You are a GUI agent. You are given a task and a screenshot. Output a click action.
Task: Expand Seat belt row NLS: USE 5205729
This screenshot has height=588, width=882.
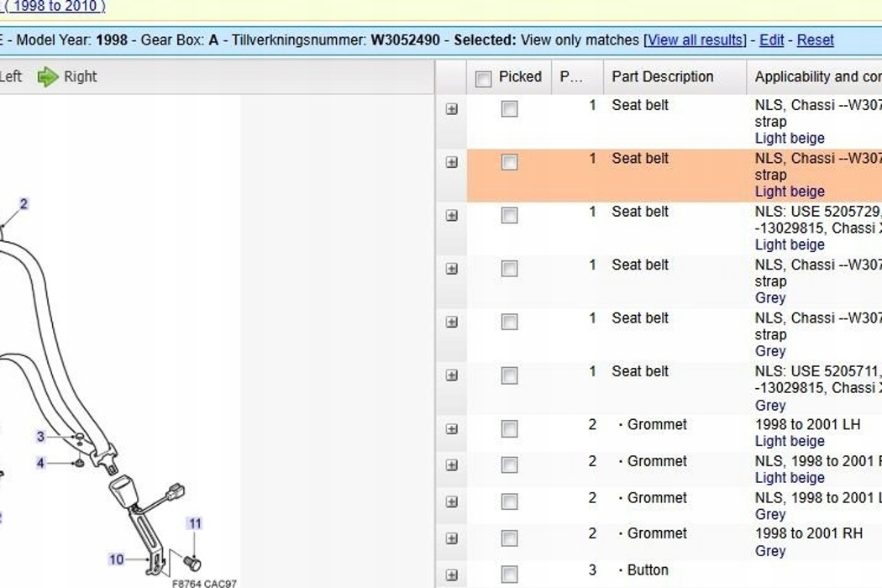tap(452, 216)
